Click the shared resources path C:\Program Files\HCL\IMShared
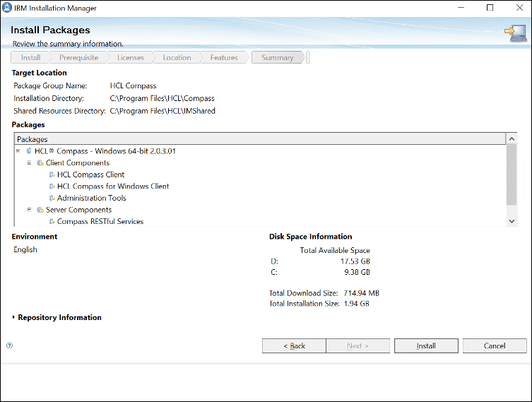This screenshot has width=532, height=402. click(x=162, y=111)
